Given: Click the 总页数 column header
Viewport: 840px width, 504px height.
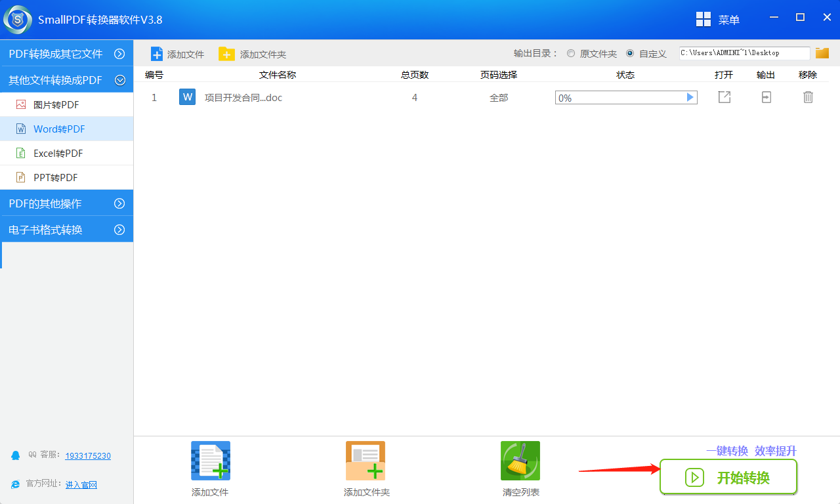Looking at the screenshot, I should 415,75.
